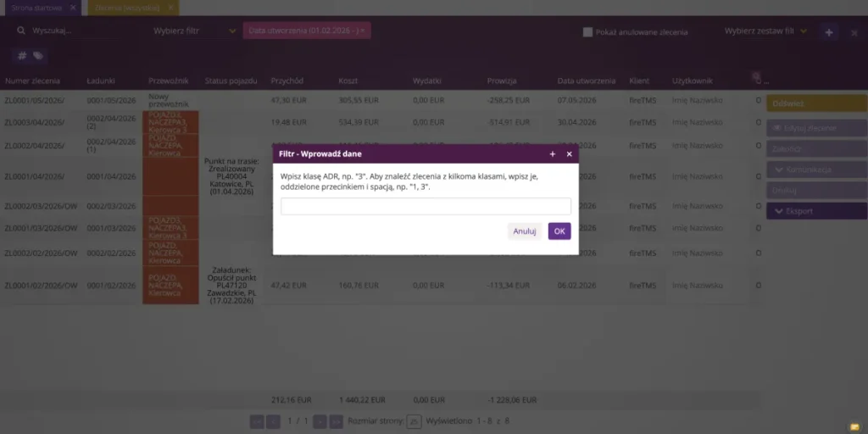Go to the previous page with the left arrow

(x=273, y=421)
